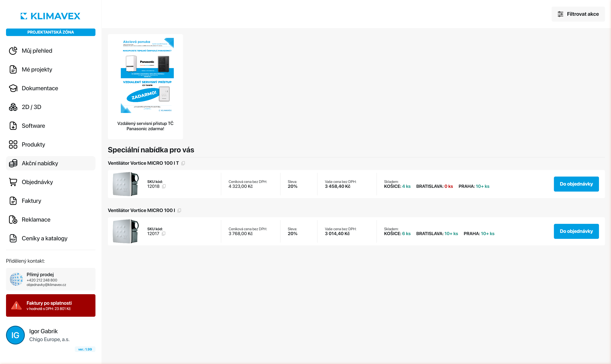The image size is (611, 364).
Task: Click the BRATISLAVA: 0 ks stock value
Action: coord(434,187)
